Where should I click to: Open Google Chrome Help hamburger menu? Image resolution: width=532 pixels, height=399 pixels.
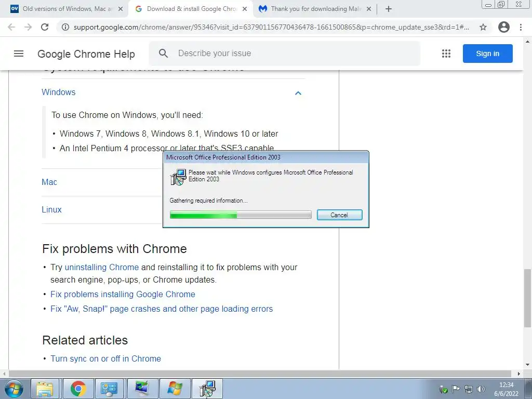coord(19,54)
